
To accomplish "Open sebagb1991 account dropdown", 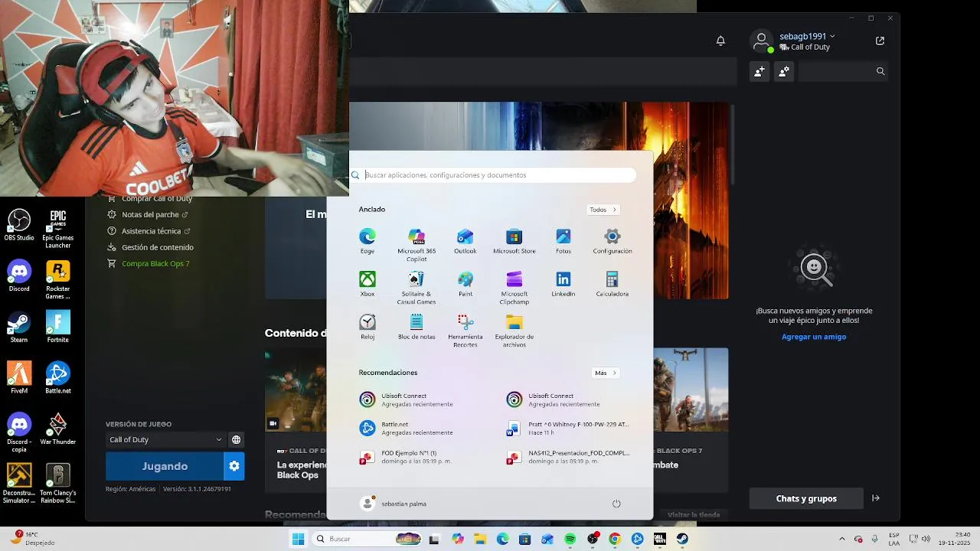I will 807,36.
